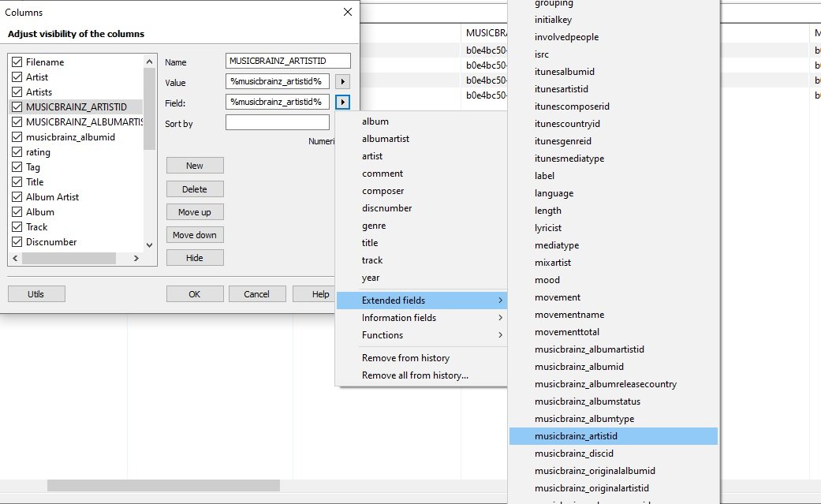Click the Field placeholder arrow button
The image size is (821, 504).
[342, 103]
